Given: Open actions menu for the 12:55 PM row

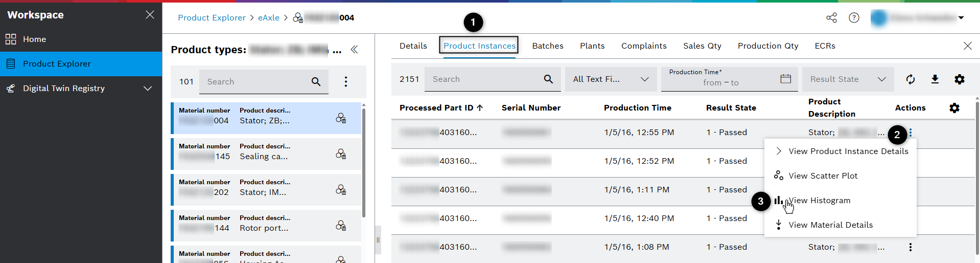Looking at the screenshot, I should tap(911, 133).
